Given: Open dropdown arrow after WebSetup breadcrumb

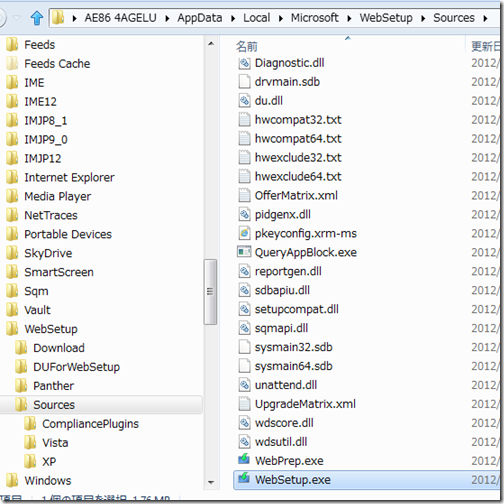Looking at the screenshot, I should coord(423,18).
